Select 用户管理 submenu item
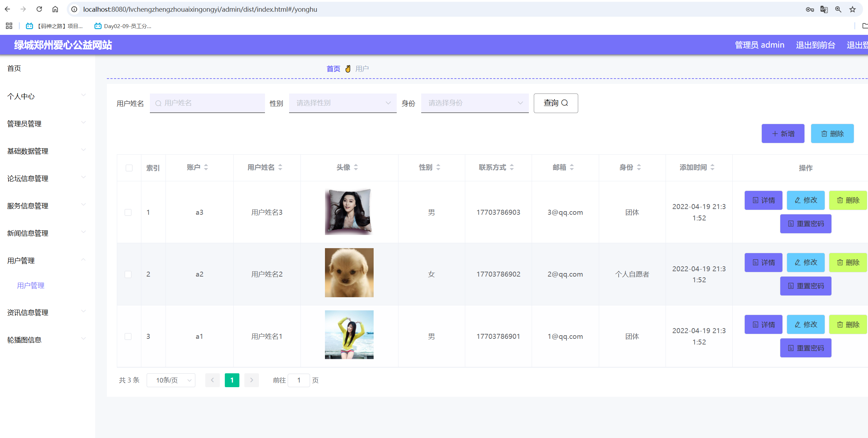 [31, 285]
